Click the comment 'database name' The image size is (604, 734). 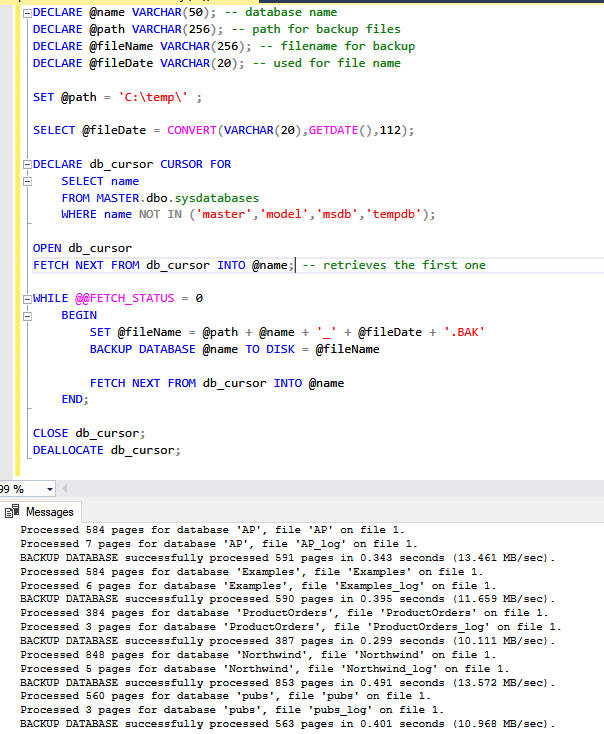coord(281,12)
